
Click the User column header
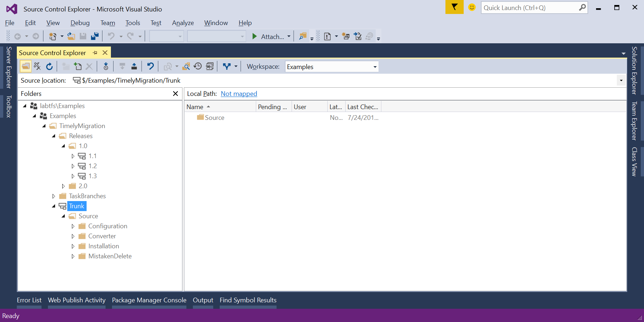pyautogui.click(x=309, y=107)
